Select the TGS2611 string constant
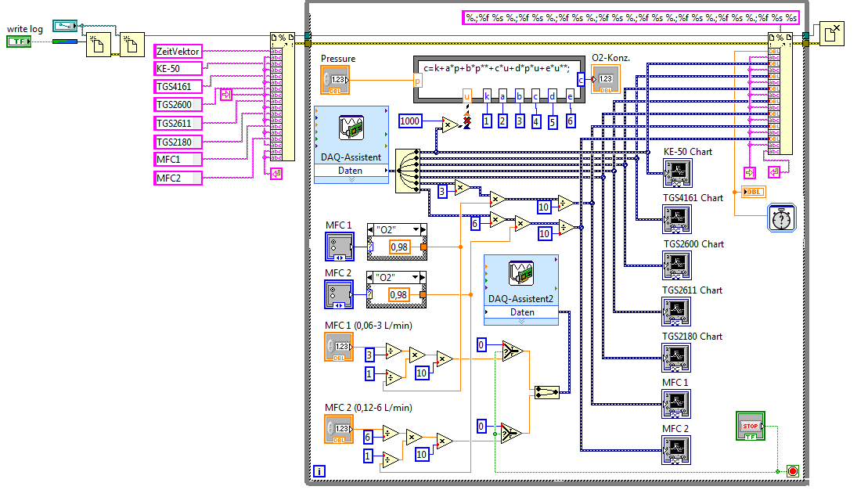 click(178, 123)
